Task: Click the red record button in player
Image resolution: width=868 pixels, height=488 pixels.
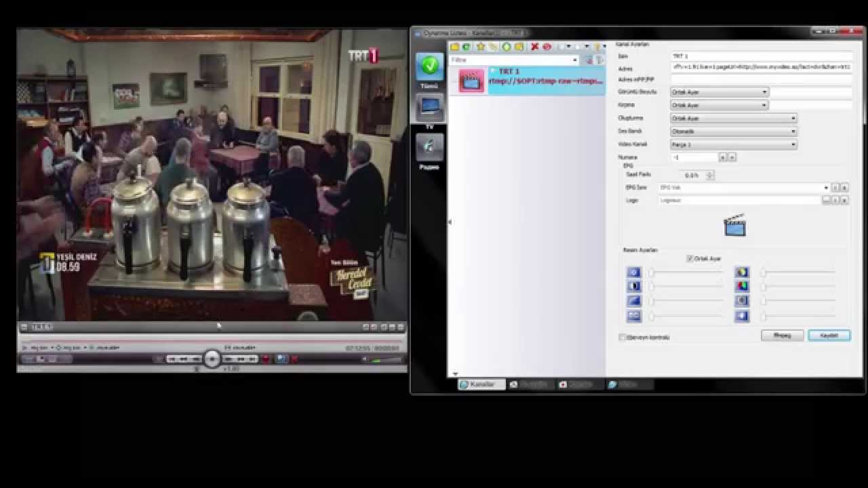Action: (266, 359)
